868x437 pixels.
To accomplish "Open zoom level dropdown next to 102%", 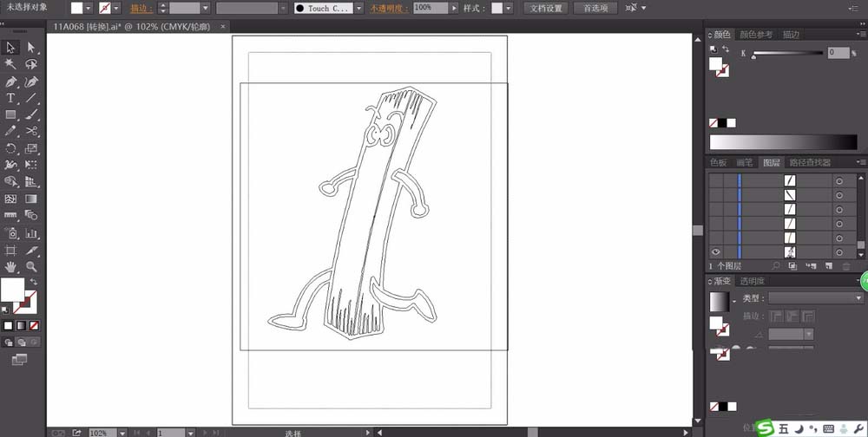I will tap(122, 433).
